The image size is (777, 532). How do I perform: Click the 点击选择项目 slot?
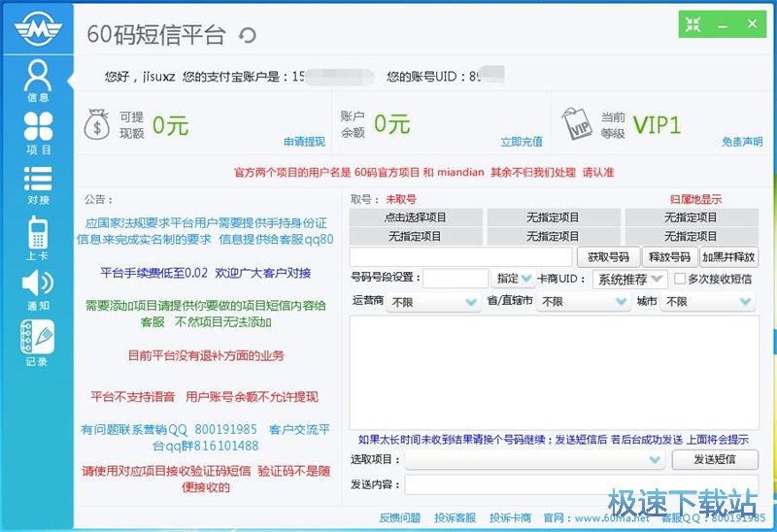click(415, 217)
